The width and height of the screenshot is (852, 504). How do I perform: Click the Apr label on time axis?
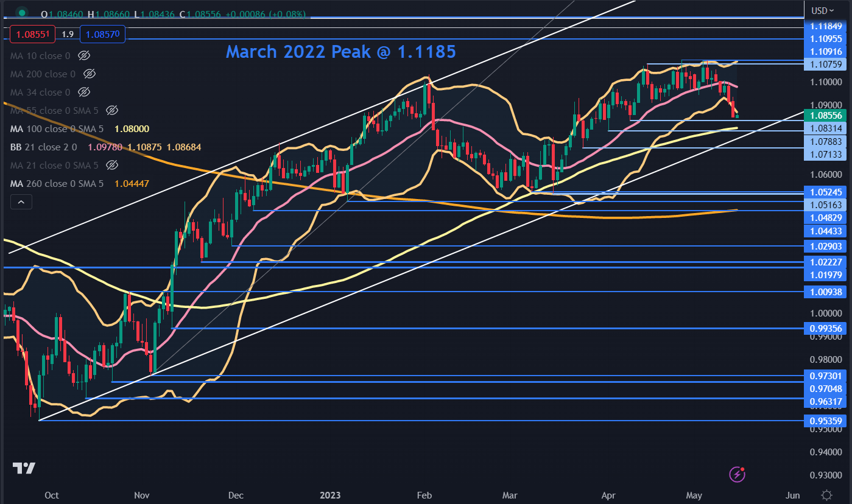click(x=608, y=495)
